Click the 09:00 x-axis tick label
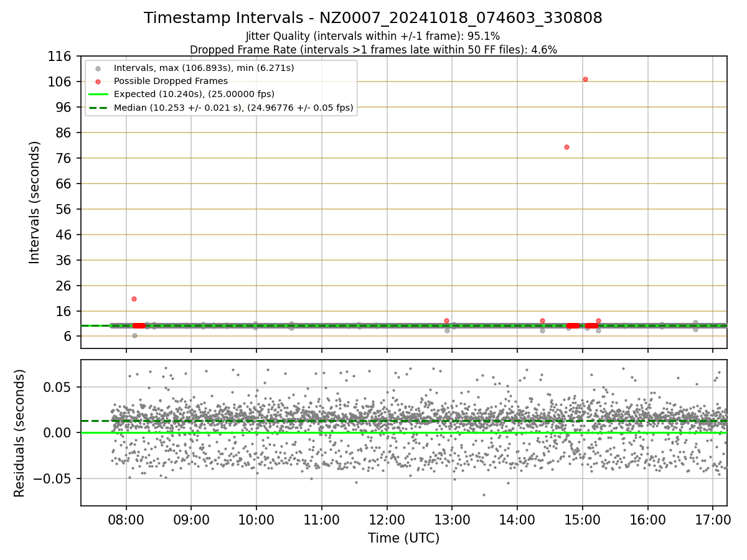 point(191,520)
